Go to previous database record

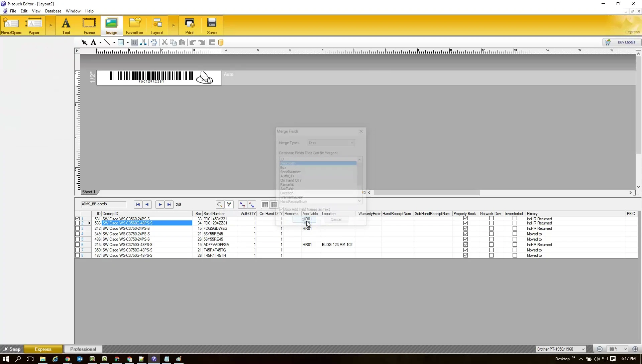[x=147, y=205]
